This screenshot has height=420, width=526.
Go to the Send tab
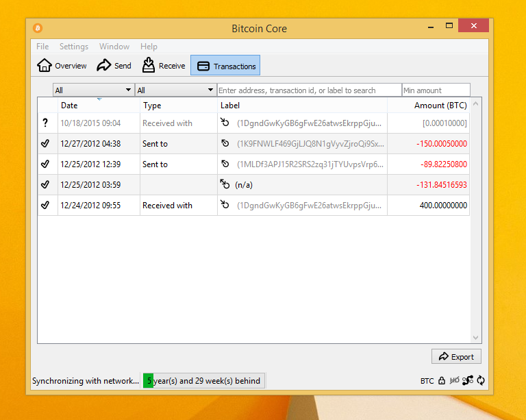coord(114,65)
